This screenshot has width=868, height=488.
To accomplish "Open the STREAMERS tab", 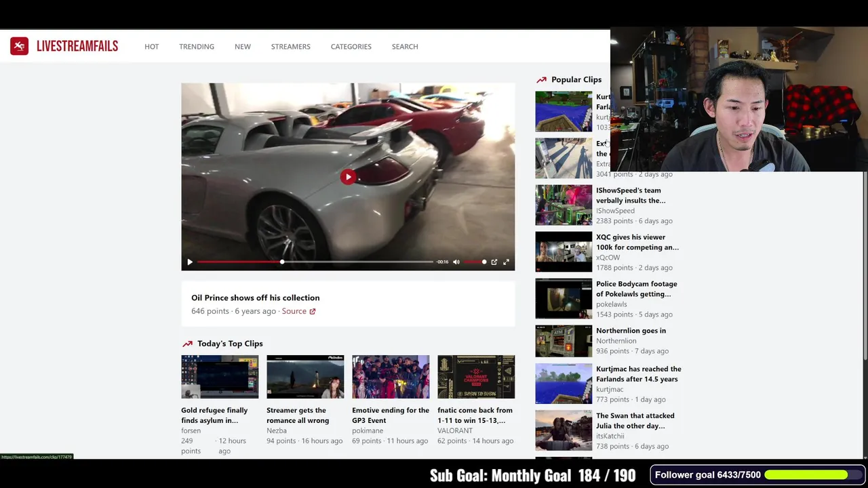I will 291,47.
